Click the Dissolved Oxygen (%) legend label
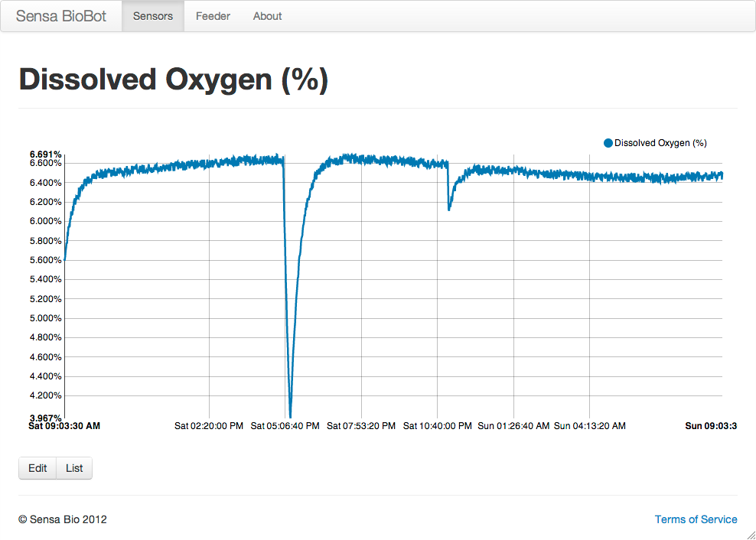This screenshot has width=756, height=540. [x=660, y=143]
